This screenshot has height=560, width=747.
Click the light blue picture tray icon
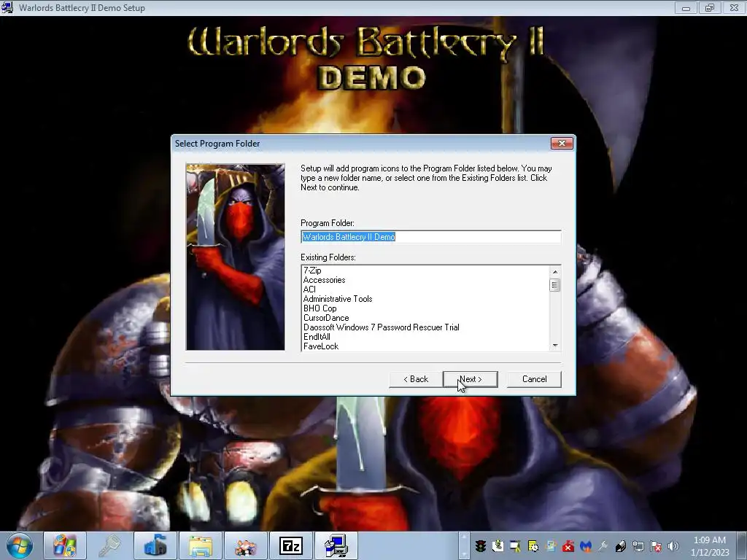[551, 546]
